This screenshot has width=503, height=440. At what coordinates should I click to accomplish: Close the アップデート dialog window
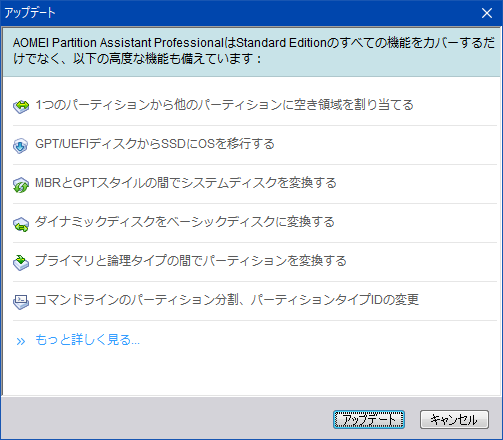point(487,13)
